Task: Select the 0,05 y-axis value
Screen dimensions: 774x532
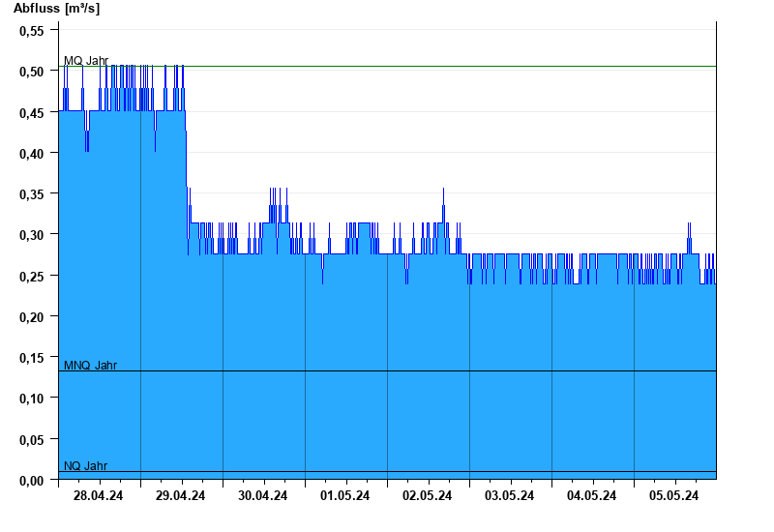Action: pyautogui.click(x=33, y=440)
